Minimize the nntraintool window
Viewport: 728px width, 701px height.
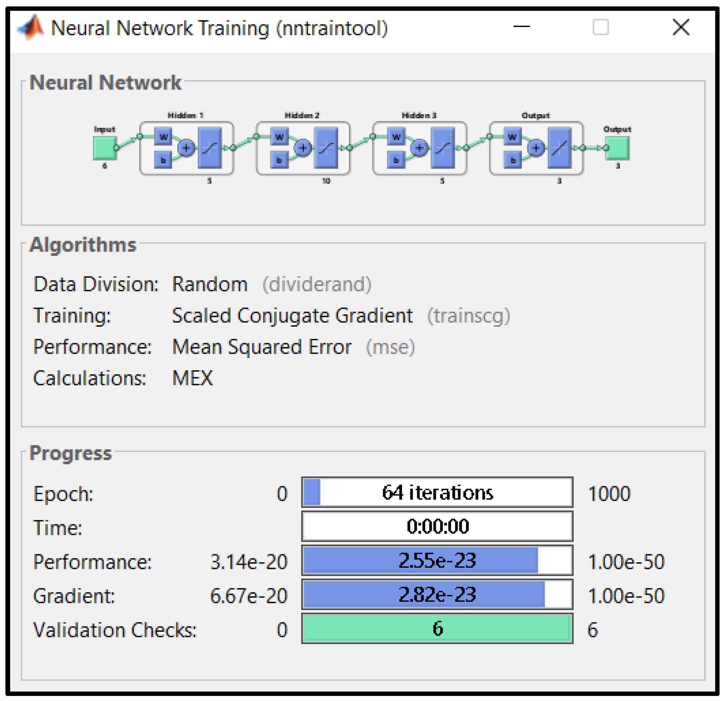(x=522, y=27)
